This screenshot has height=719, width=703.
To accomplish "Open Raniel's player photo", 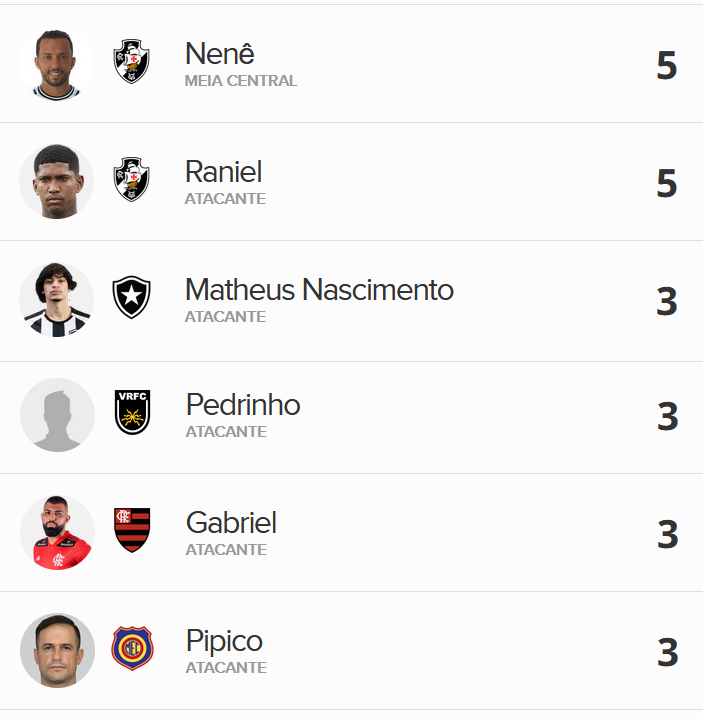I will (x=56, y=181).
